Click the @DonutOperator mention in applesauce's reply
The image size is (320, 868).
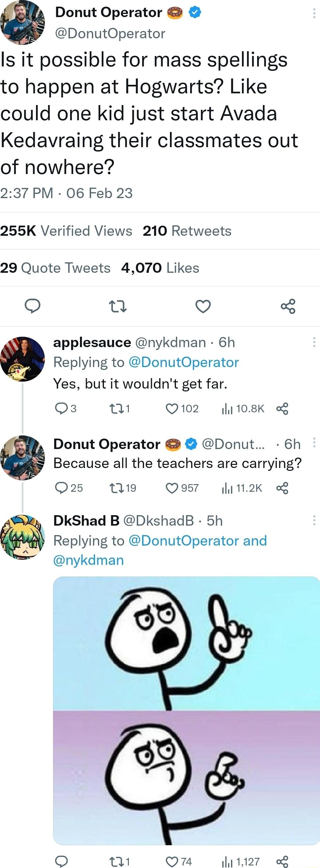pyautogui.click(x=184, y=362)
